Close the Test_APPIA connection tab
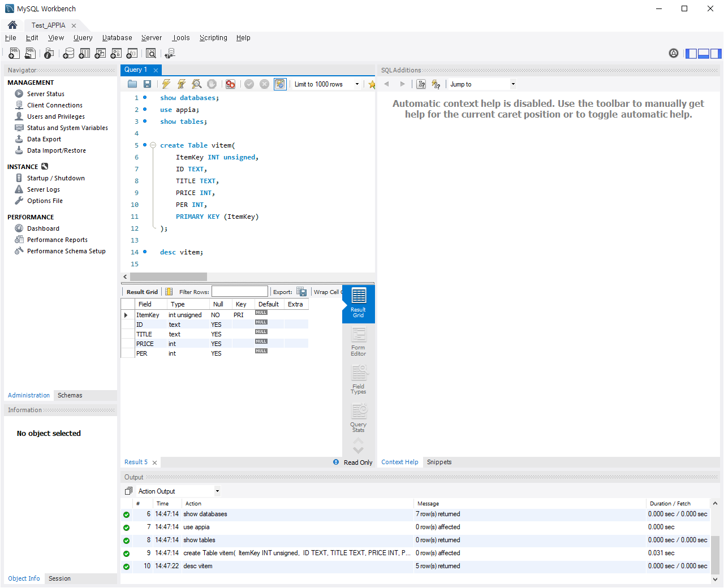This screenshot has height=588, width=724. (x=74, y=25)
